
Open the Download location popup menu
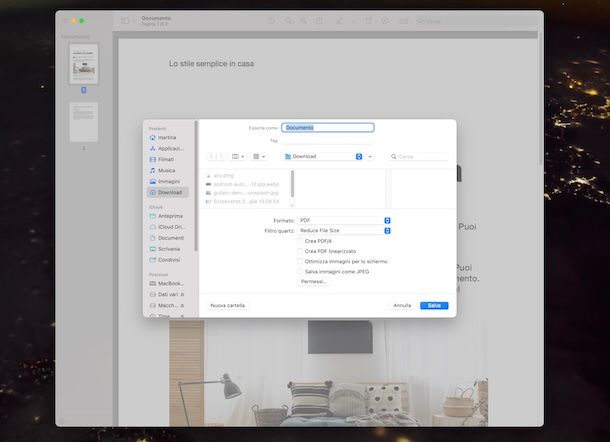(x=323, y=156)
